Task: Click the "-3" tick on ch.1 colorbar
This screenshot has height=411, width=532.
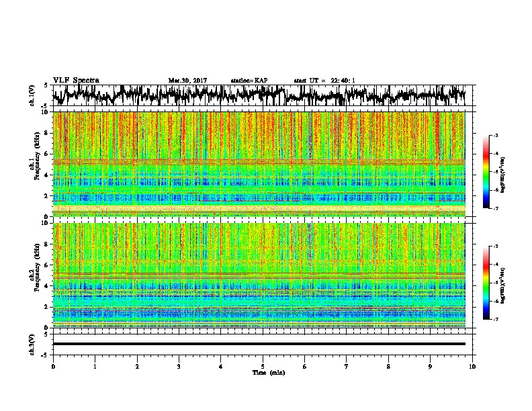Action: tap(496, 136)
